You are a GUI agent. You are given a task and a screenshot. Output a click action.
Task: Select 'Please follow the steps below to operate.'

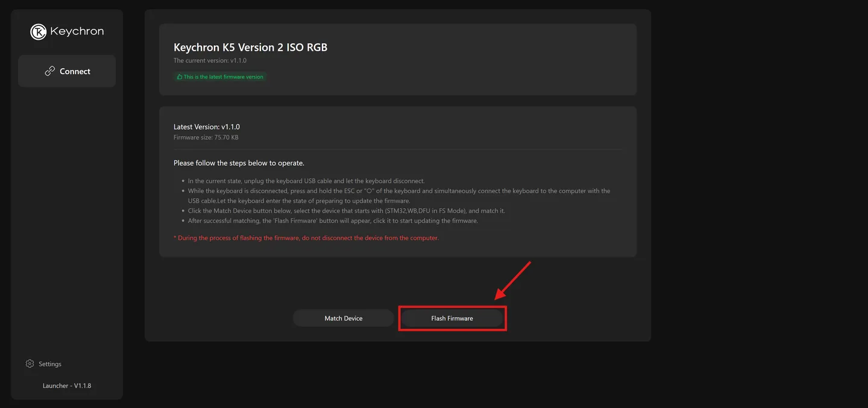coord(239,163)
